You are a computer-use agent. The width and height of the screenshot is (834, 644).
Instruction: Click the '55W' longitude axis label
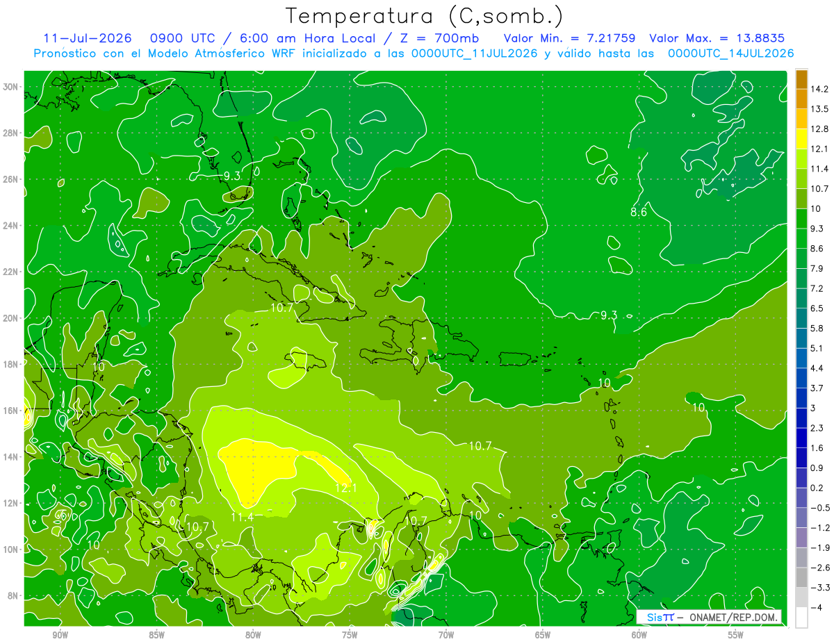(736, 636)
